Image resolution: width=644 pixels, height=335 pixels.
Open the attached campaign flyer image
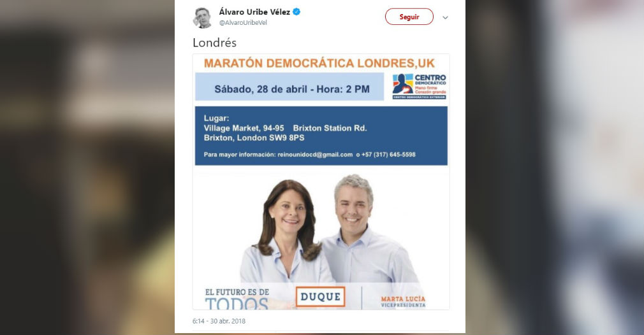(x=321, y=182)
